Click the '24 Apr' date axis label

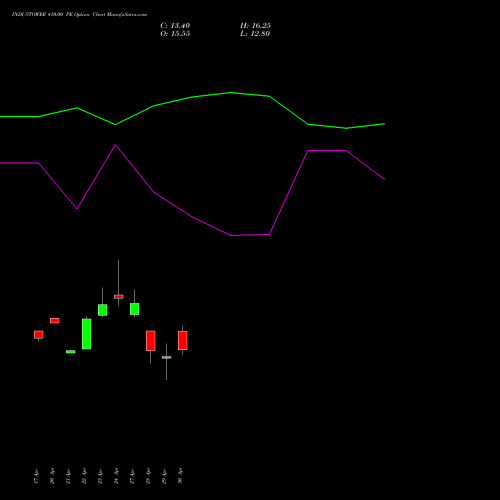tap(116, 476)
